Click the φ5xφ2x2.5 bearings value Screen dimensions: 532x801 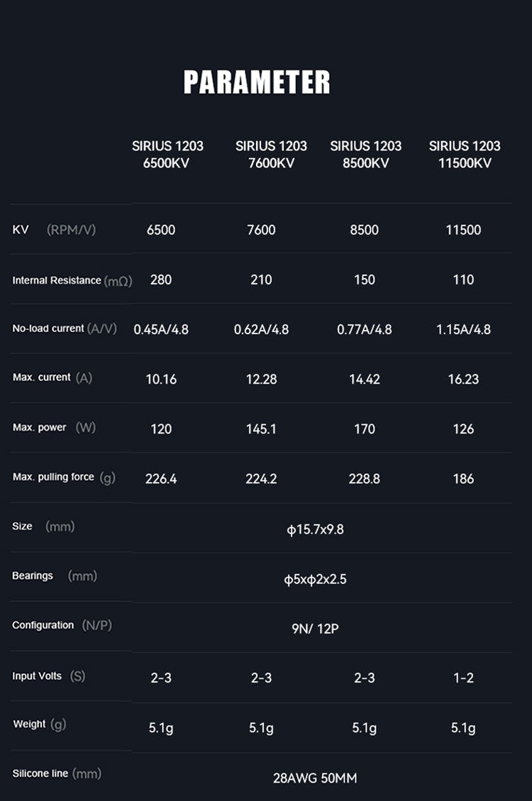315,580
